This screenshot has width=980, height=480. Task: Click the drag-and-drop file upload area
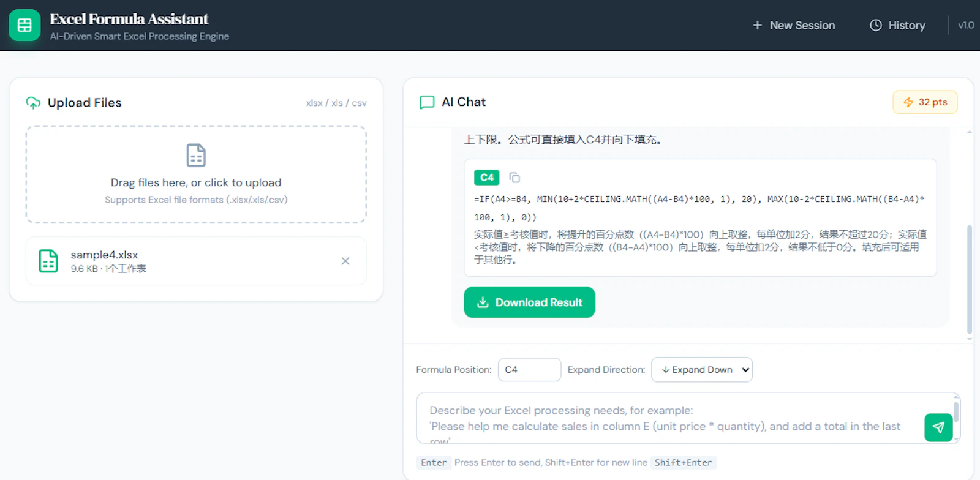click(196, 174)
